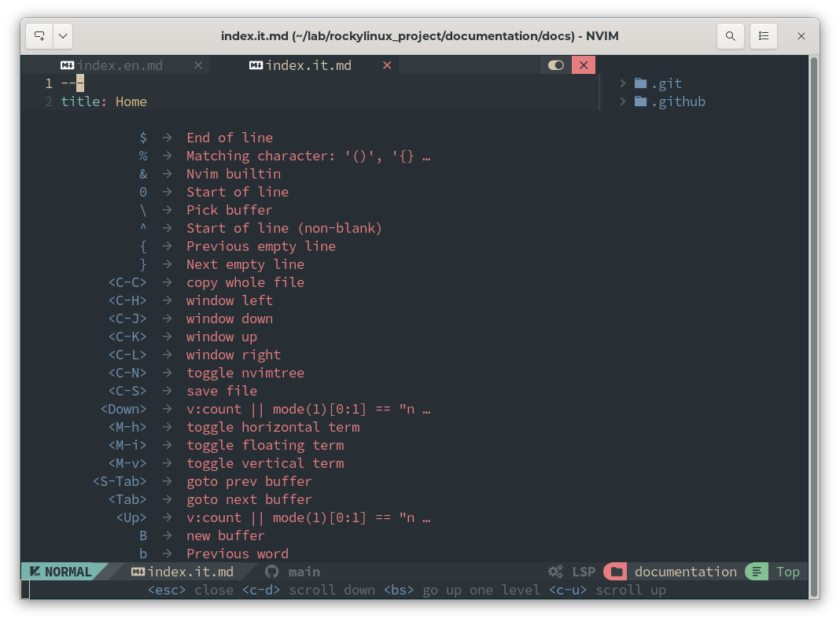The height and width of the screenshot is (622, 840).
Task: Expand the .git folder chevron
Action: pos(622,83)
